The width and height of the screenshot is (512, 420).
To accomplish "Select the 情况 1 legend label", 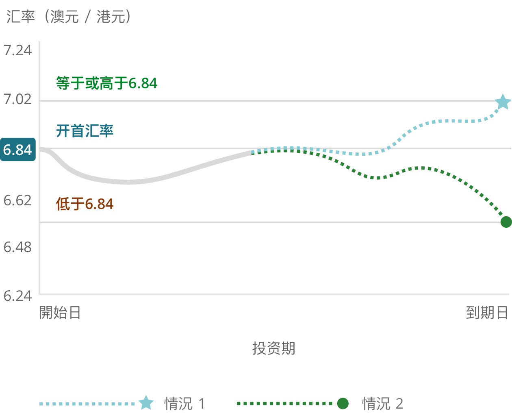I will pyautogui.click(x=184, y=404).
